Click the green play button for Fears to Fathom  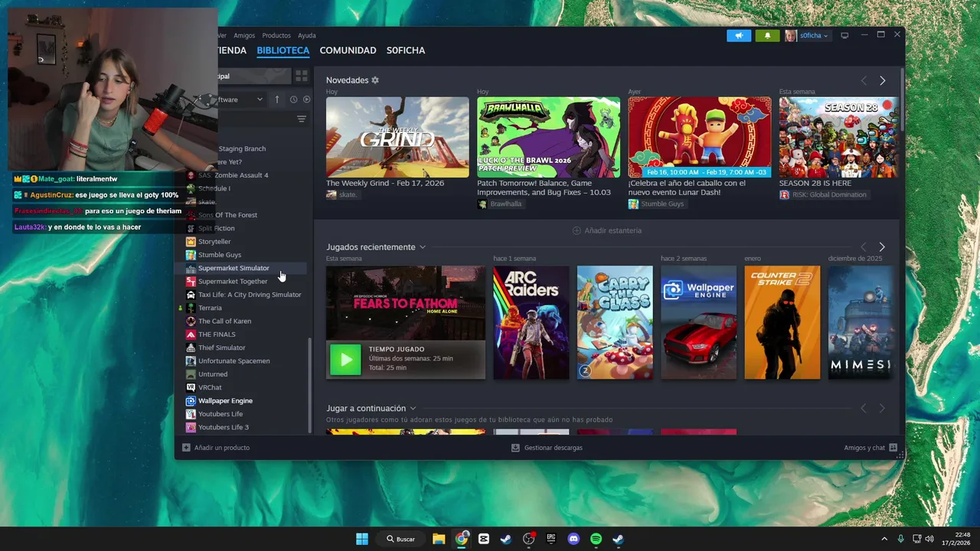coord(345,360)
